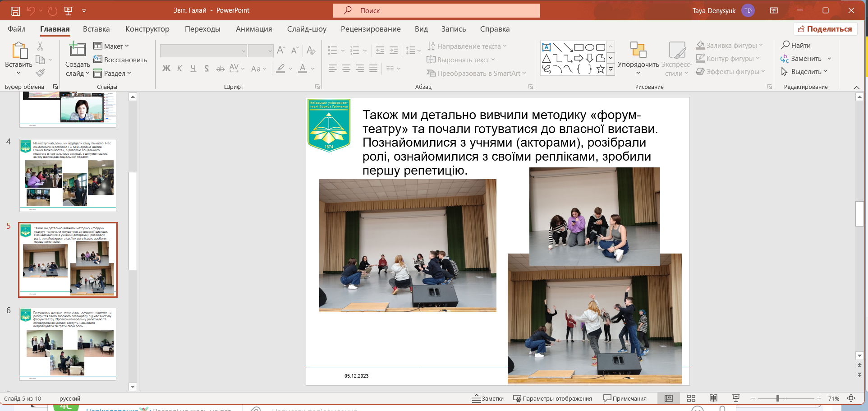The width and height of the screenshot is (868, 411).
Task: Select the star shape in shapes gallery
Action: tap(601, 69)
